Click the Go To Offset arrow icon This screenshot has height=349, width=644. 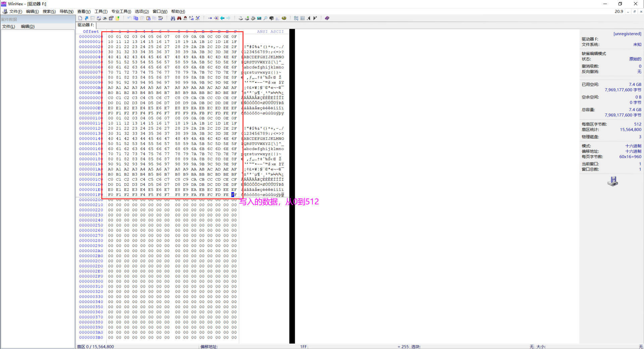(210, 18)
